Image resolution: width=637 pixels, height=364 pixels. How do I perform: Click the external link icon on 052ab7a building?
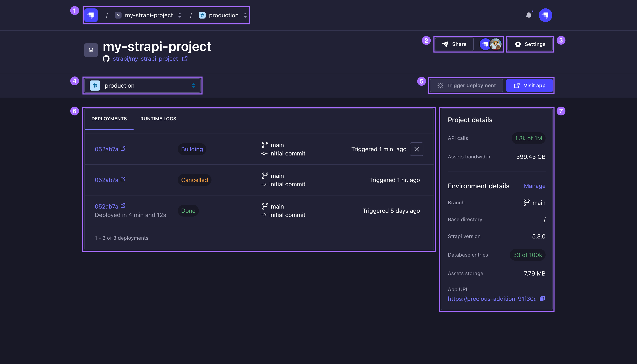[123, 148]
